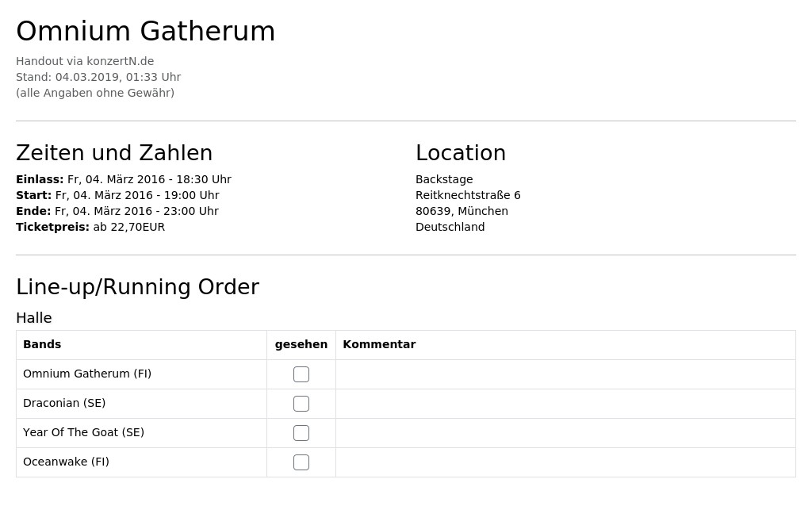The width and height of the screenshot is (812, 506).
Task: Click the Backstage location name
Action: 444,179
